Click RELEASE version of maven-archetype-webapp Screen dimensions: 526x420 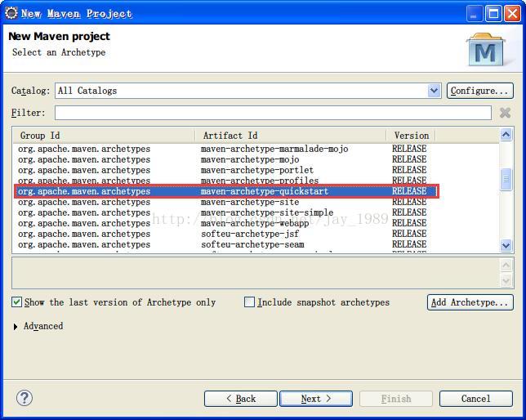(x=409, y=223)
